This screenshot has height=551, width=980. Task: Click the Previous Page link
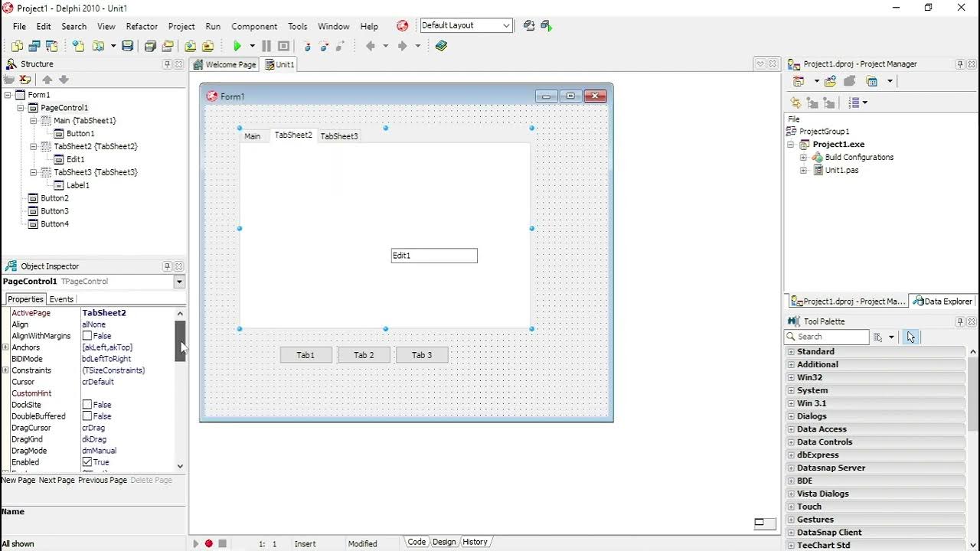coord(103,481)
